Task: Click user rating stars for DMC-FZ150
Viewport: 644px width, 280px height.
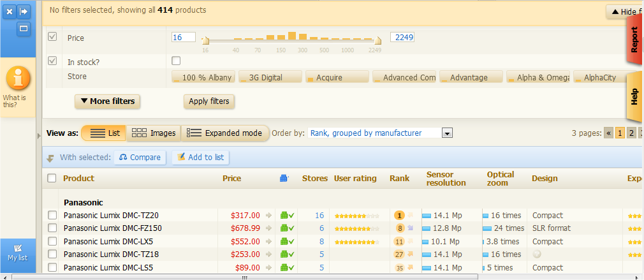Action: 356,229
